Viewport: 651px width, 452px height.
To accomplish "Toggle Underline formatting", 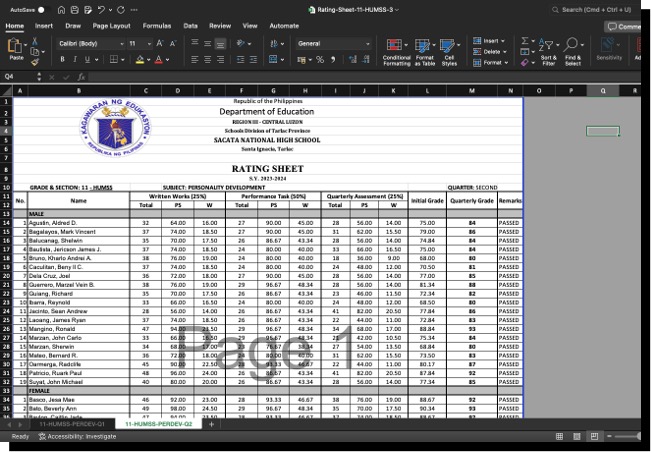I will tap(87, 59).
